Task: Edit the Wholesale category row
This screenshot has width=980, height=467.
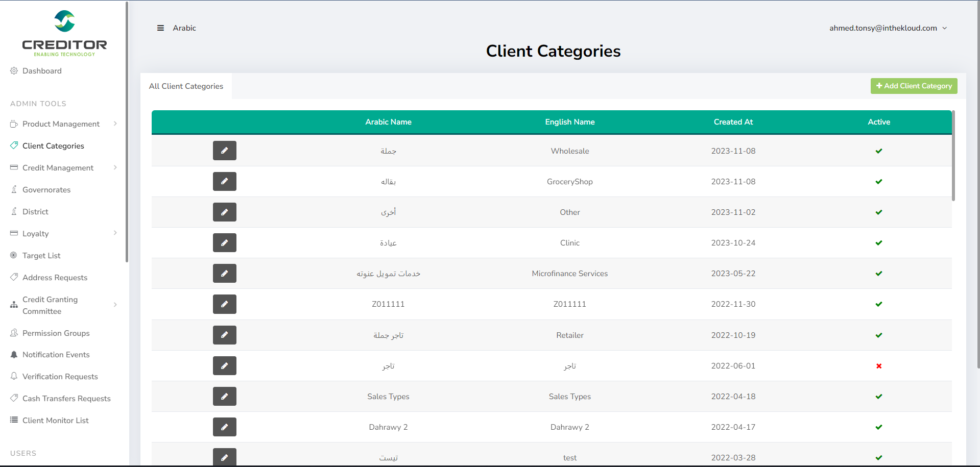Action: (x=224, y=151)
